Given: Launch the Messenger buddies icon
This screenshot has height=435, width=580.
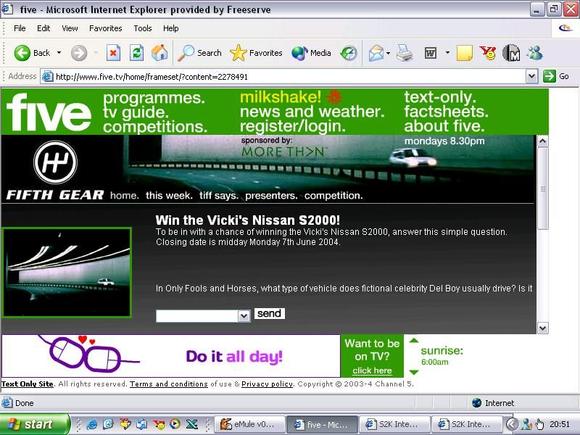Looking at the screenshot, I should click(535, 53).
